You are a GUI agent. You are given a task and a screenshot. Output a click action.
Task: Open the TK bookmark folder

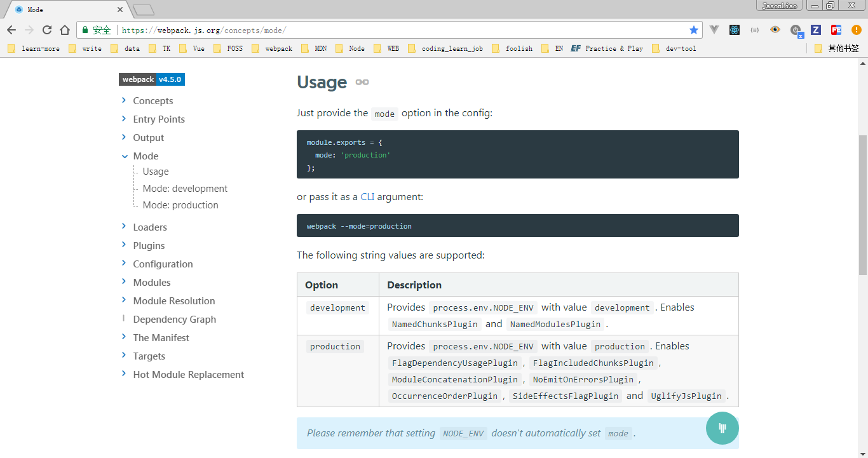(159, 48)
